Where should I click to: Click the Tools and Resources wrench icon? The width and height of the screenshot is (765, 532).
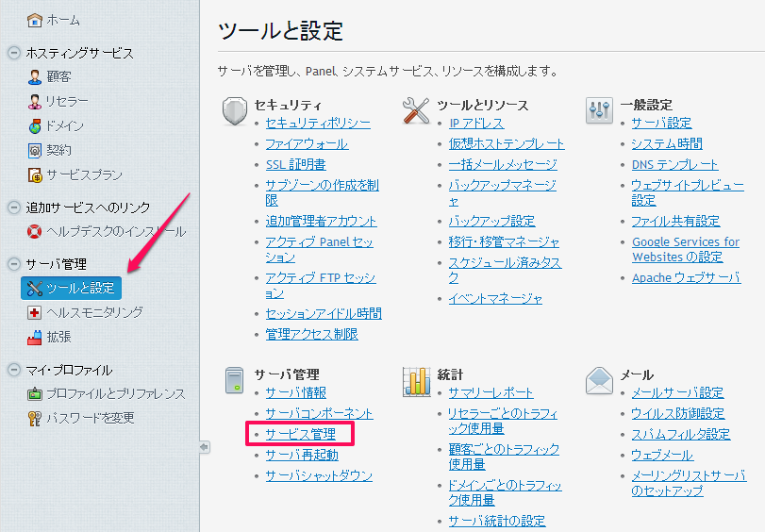(416, 110)
